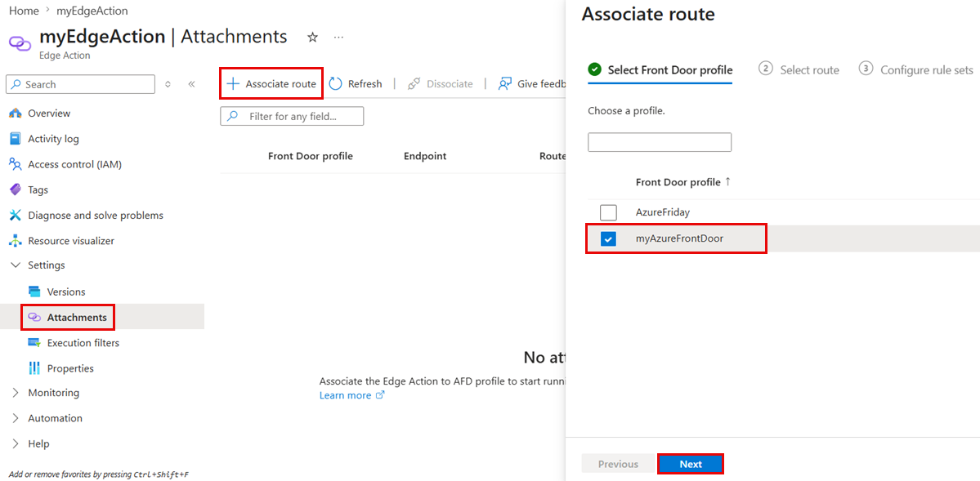The image size is (980, 481).
Task: Collapse the sidebar using double chevron
Action: [192, 84]
